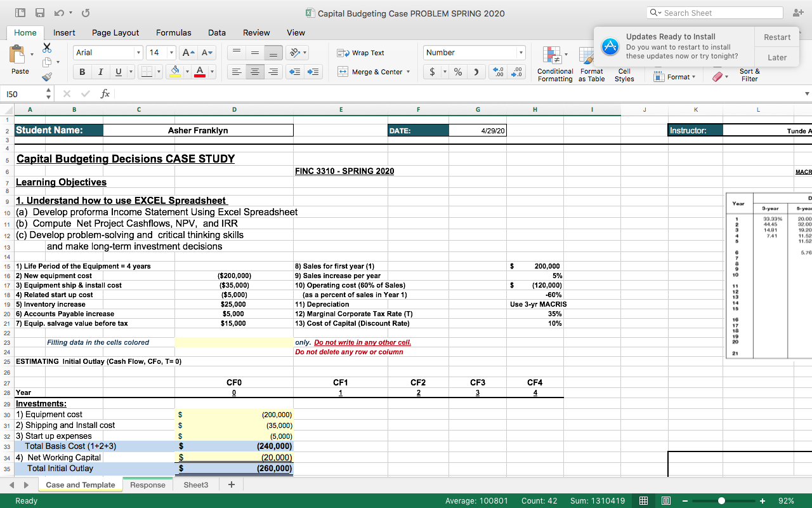The height and width of the screenshot is (508, 812).
Task: Click the decrease indent icon
Action: (x=296, y=72)
